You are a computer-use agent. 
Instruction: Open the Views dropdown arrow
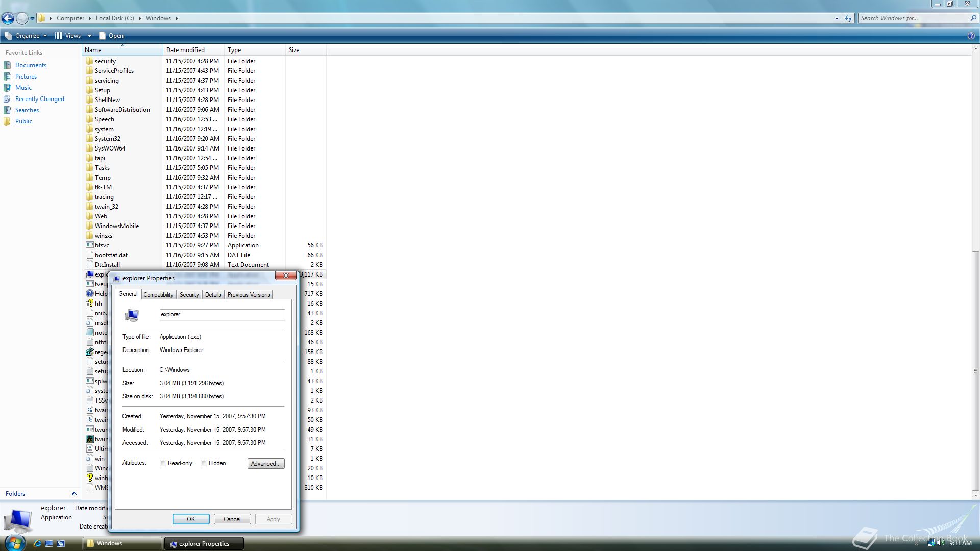coord(89,36)
